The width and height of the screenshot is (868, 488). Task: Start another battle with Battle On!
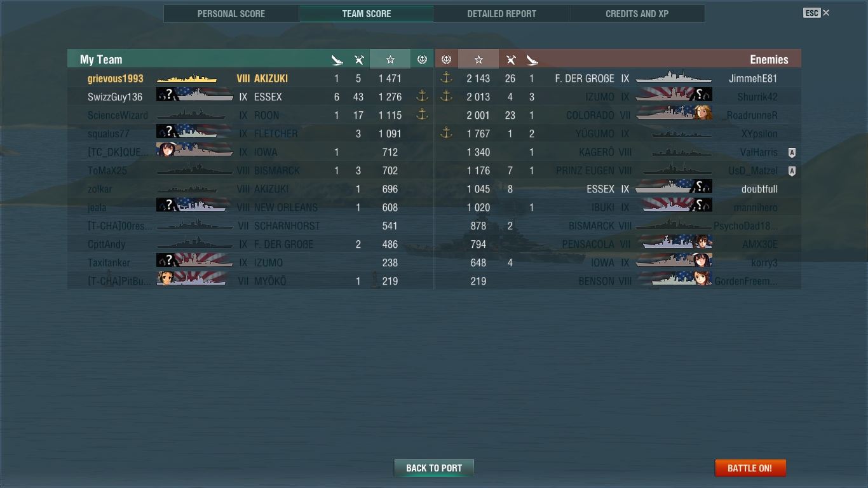(x=750, y=468)
